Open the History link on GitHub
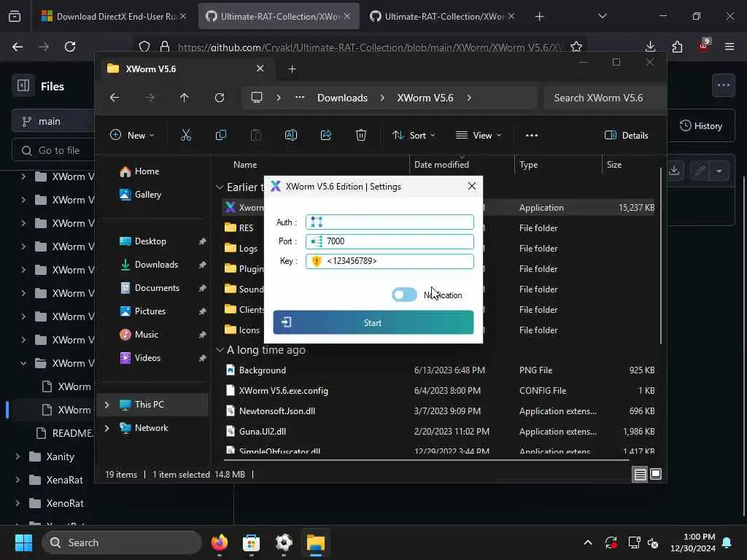Image resolution: width=747 pixels, height=560 pixels. coord(701,125)
